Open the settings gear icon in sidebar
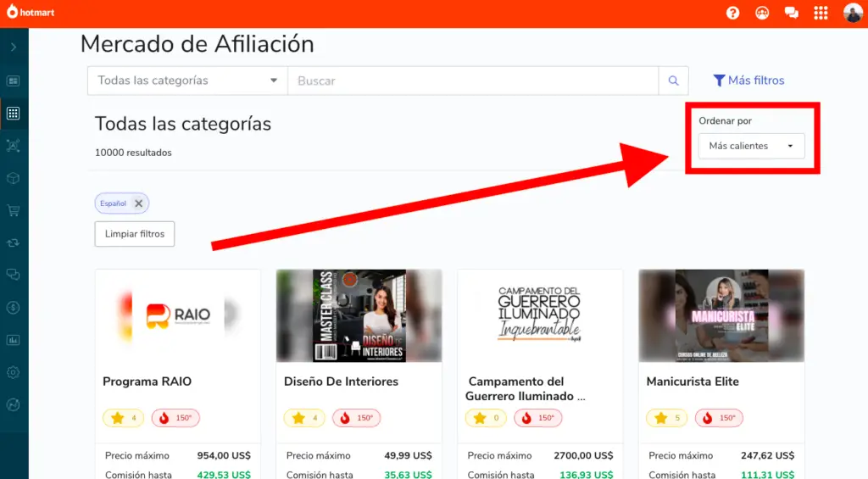The height and width of the screenshot is (479, 868). click(14, 372)
